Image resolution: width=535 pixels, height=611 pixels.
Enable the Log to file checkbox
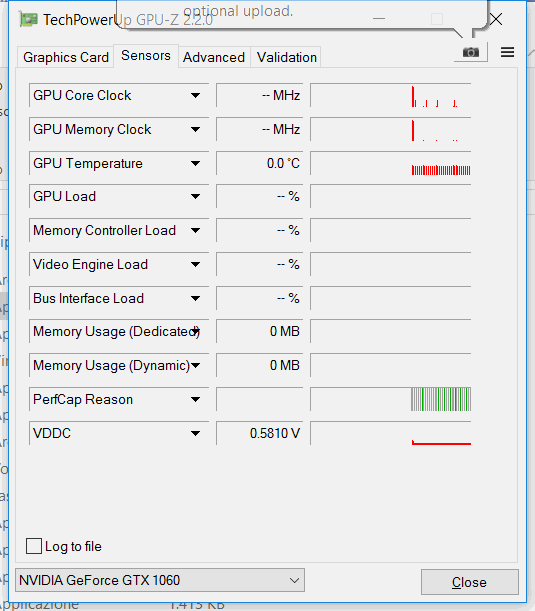pos(34,546)
